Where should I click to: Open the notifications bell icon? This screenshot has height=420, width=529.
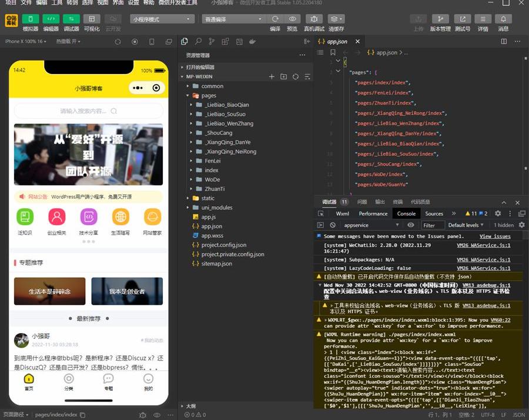pyautogui.click(x=503, y=19)
